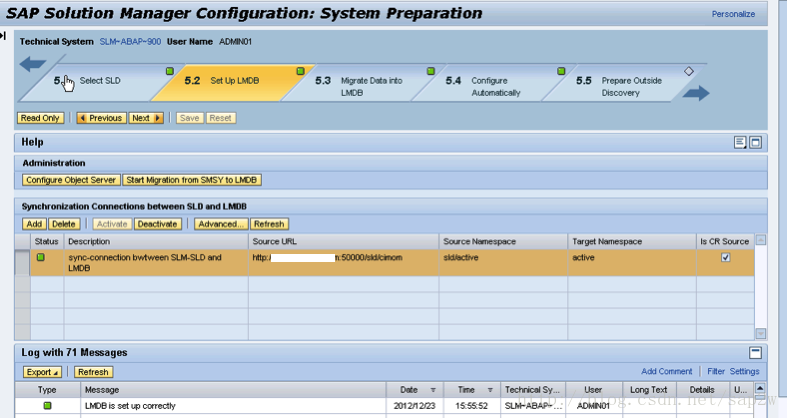788x419 pixels.
Task: Click the Description column header
Action: tap(156, 242)
